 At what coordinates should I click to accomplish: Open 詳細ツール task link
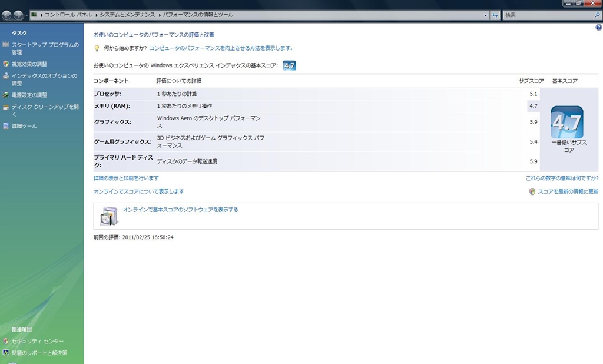point(24,126)
